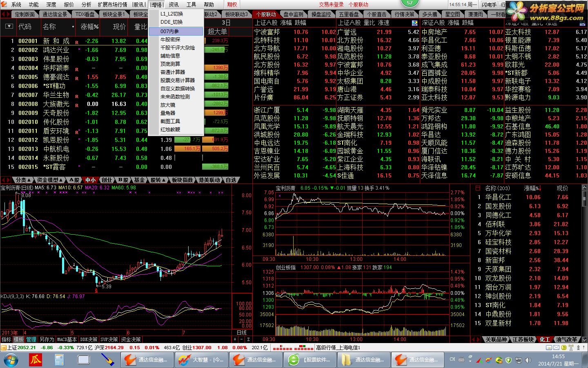Click the 大智慧 taskbar button

[202, 360]
